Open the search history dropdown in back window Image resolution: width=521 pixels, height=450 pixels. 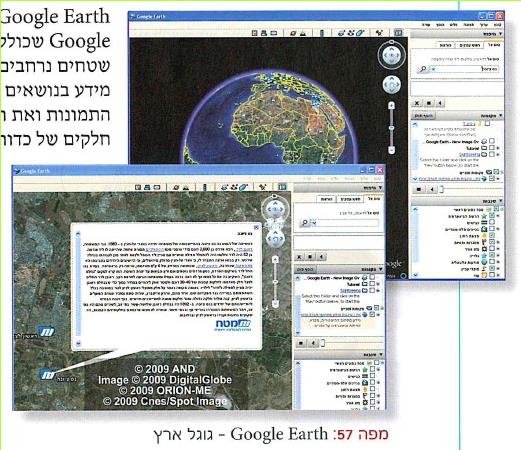tap(433, 69)
